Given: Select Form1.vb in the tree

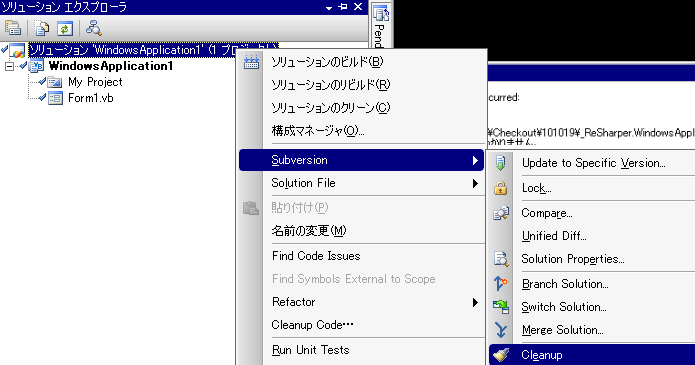Looking at the screenshot, I should pos(90,98).
